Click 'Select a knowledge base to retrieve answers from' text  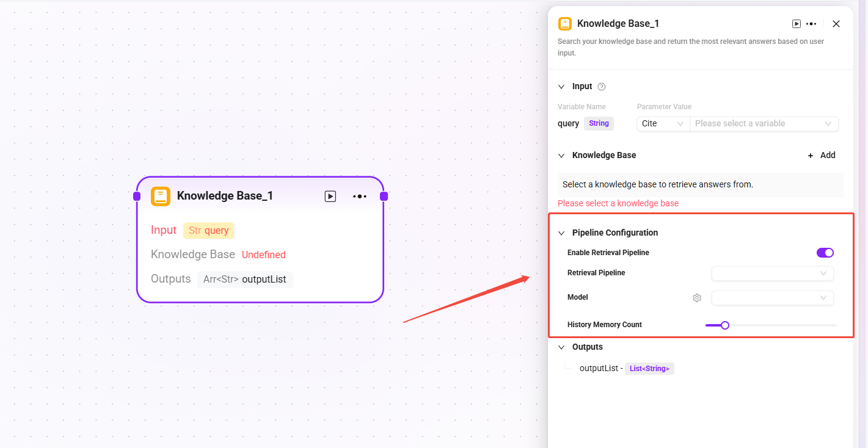[658, 184]
